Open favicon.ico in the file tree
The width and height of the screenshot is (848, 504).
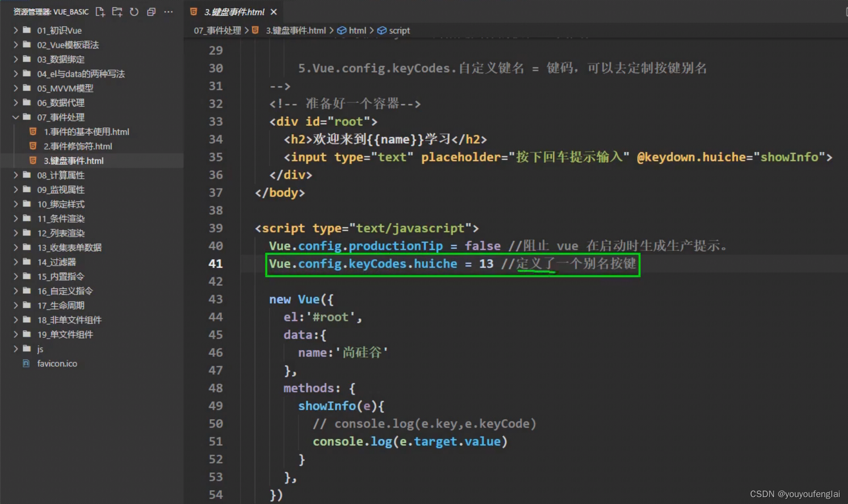coord(57,363)
